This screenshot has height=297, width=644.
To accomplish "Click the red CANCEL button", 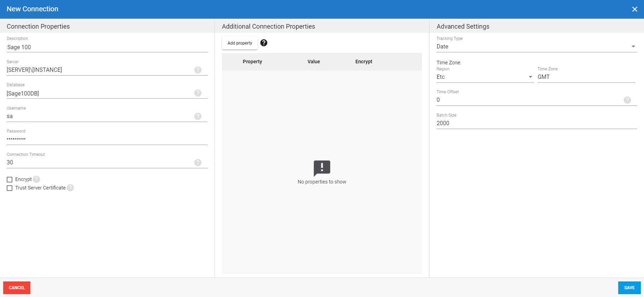I will [17, 288].
